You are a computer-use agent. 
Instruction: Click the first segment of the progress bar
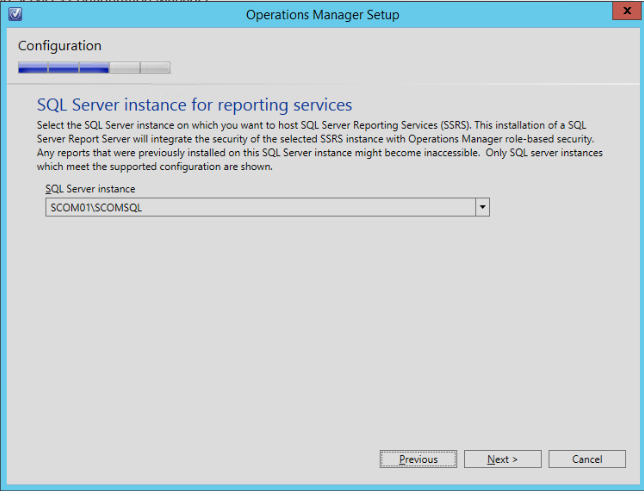click(x=33, y=68)
